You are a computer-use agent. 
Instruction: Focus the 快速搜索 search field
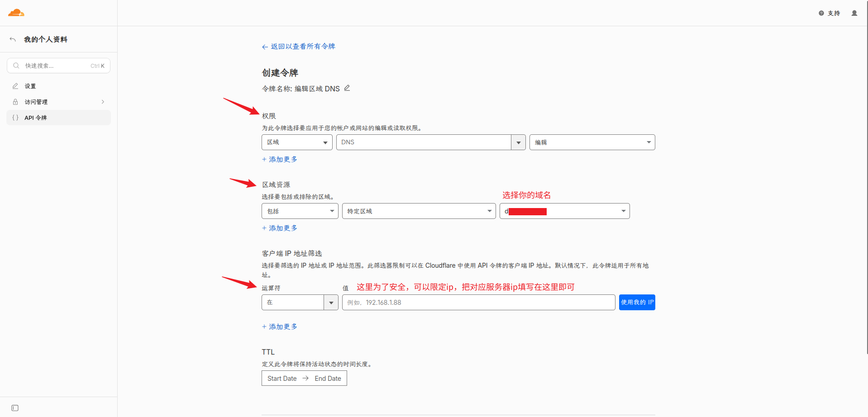59,66
